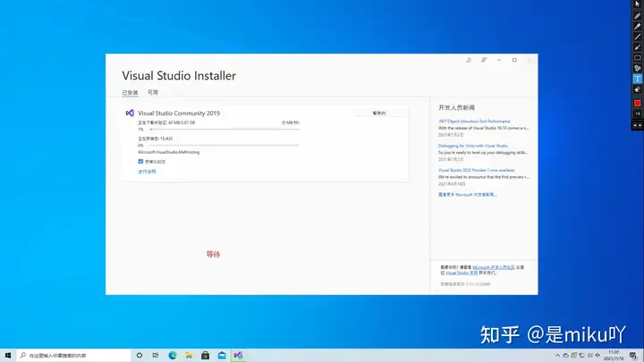Open the Mail app from taskbar
Screen dimensions: 644x362
pos(222,355)
